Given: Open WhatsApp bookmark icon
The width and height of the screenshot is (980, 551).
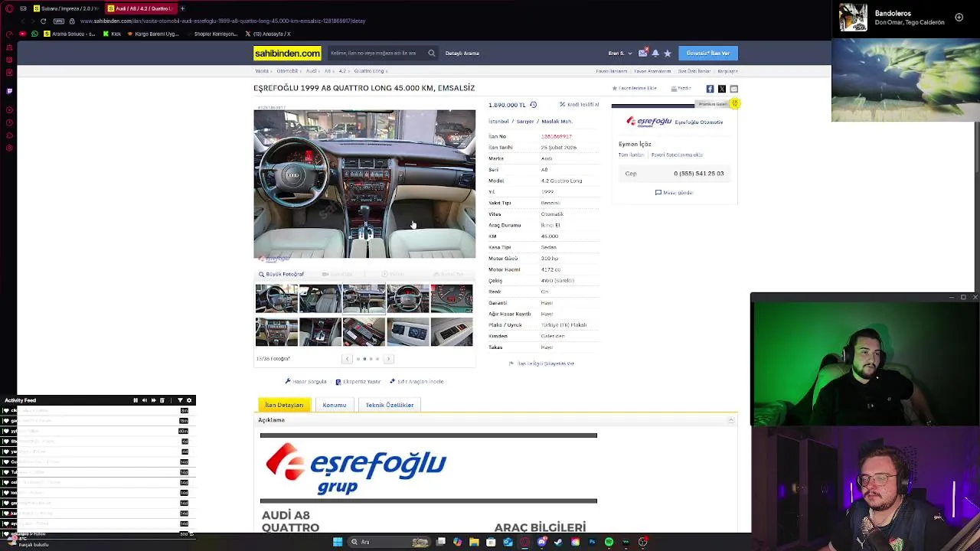Looking at the screenshot, I should pos(34,34).
